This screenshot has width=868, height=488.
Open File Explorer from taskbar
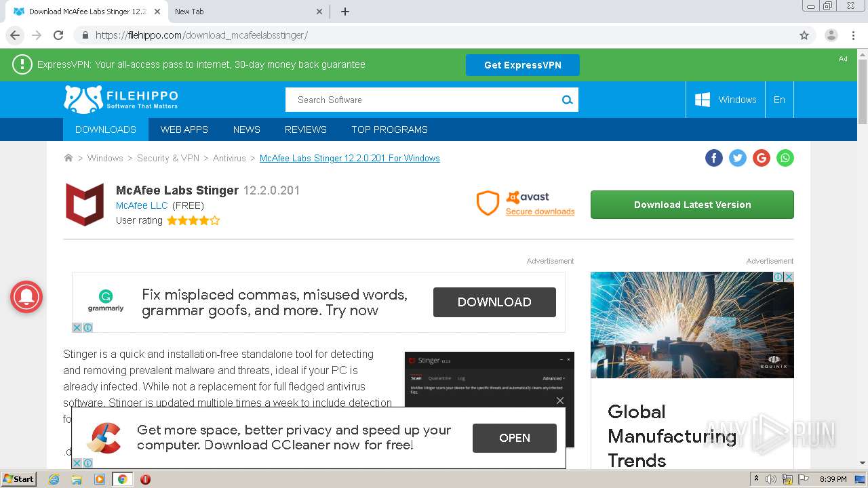[x=77, y=479]
